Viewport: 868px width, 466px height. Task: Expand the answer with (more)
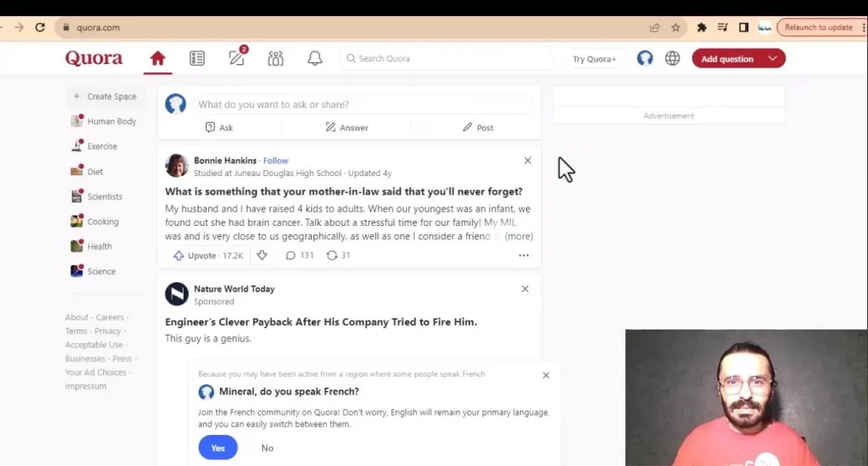pos(519,237)
